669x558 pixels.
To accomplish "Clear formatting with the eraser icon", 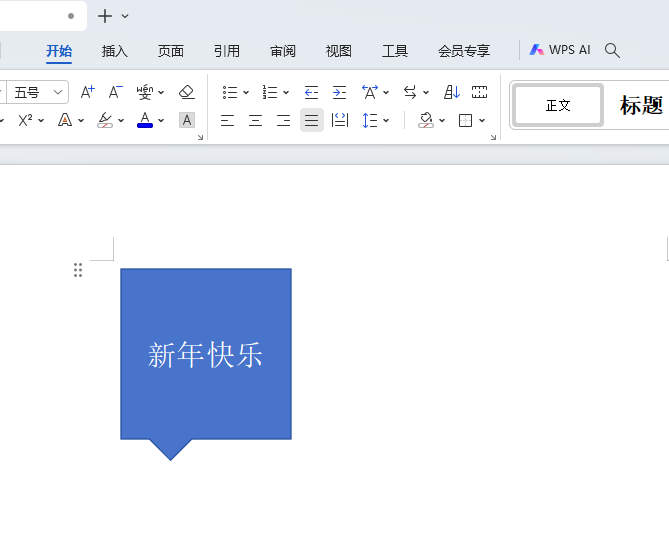I will pyautogui.click(x=186, y=92).
